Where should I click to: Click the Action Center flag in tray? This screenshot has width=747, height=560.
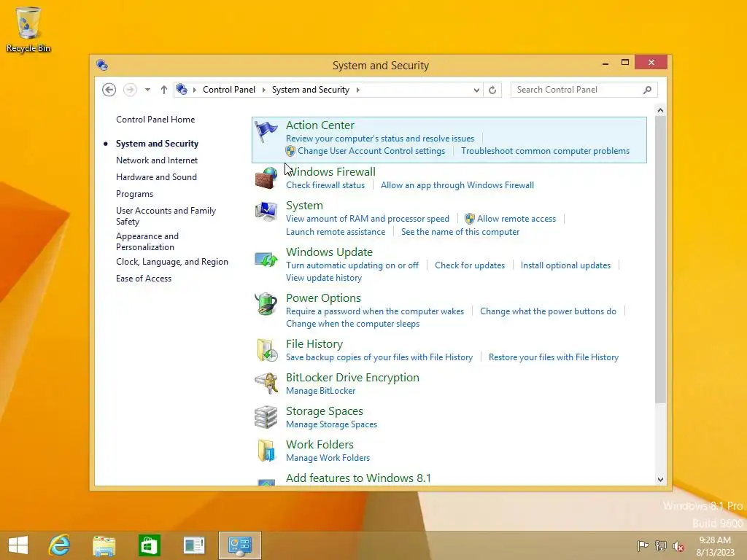(x=643, y=545)
